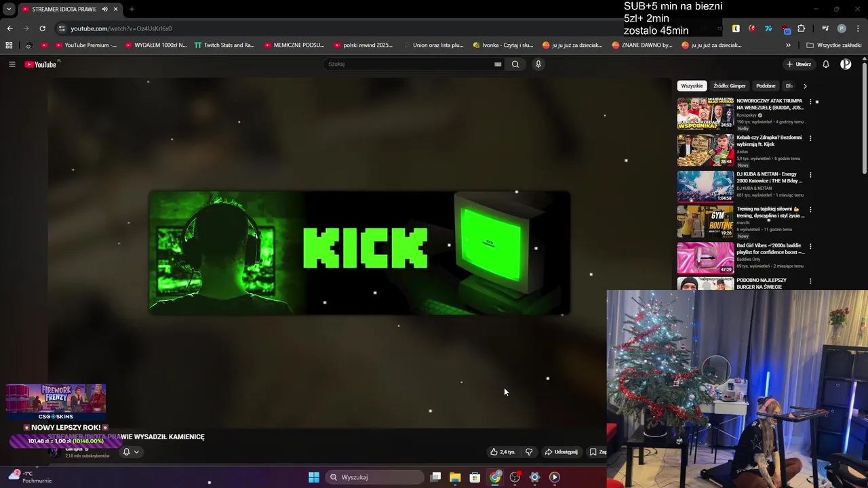Start voice search with the microphone icon
The height and width of the screenshot is (488, 868).
[x=538, y=64]
